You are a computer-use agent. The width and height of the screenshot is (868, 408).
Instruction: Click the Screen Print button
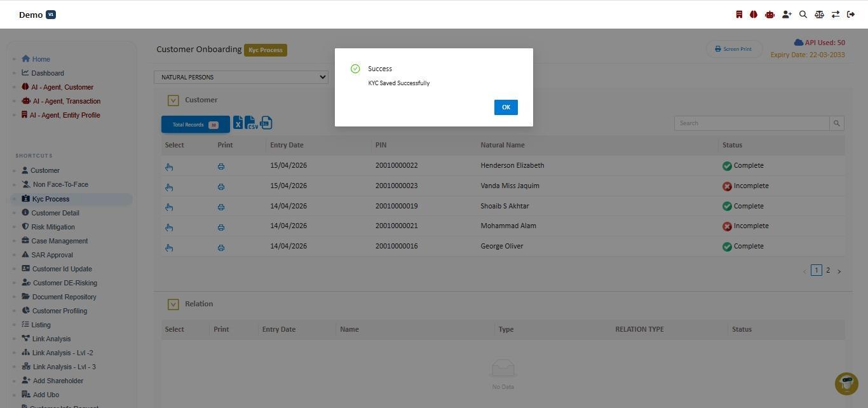coord(734,49)
